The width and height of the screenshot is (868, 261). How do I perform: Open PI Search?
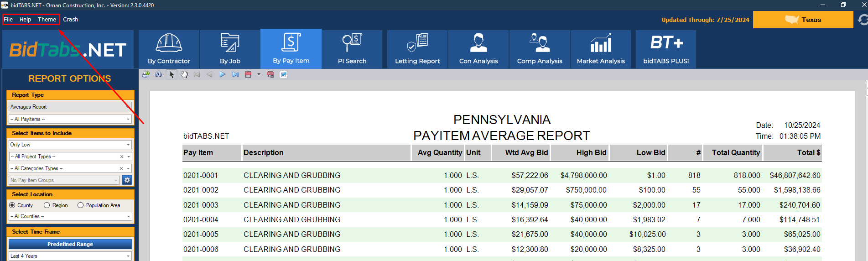tap(352, 49)
